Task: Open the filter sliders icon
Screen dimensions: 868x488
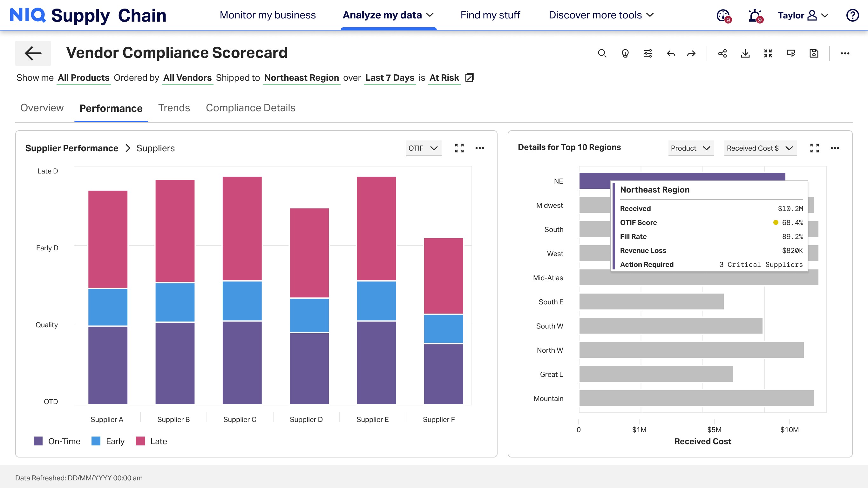Action: coord(648,53)
